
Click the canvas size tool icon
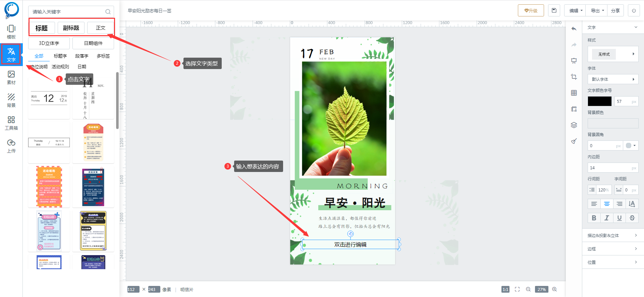pos(574,109)
